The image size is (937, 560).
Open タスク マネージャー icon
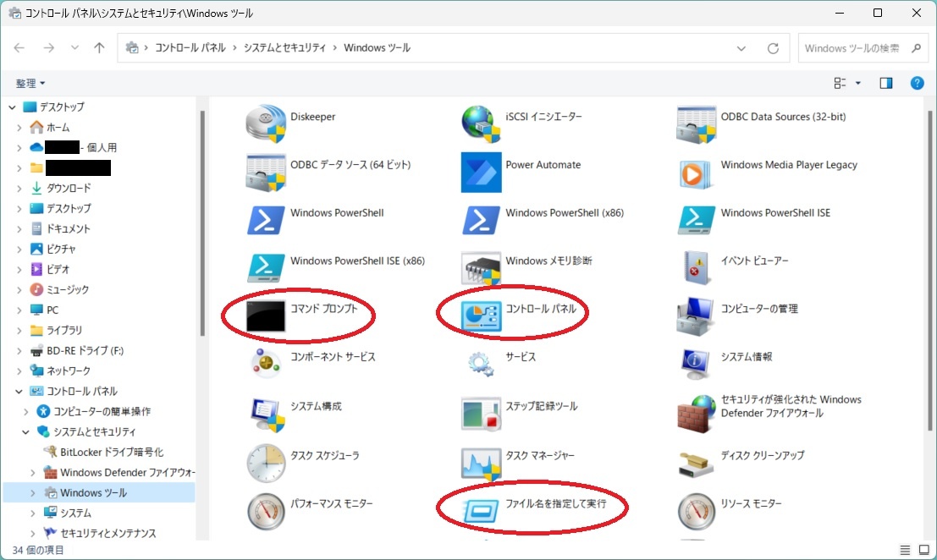(x=481, y=464)
